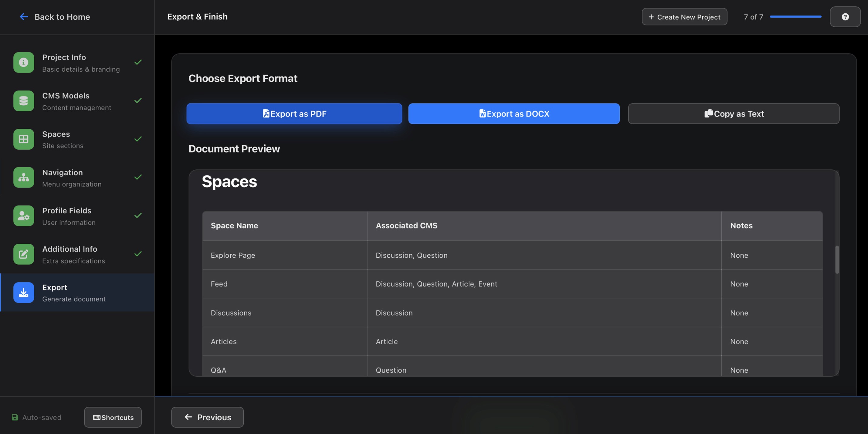Click the Spaces heading in preview

[x=229, y=181]
